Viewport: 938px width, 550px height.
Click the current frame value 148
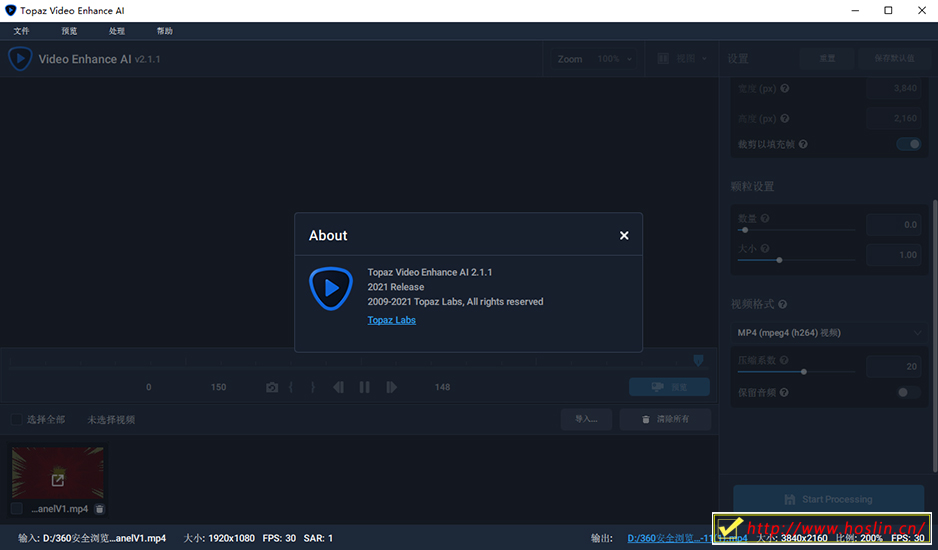443,387
